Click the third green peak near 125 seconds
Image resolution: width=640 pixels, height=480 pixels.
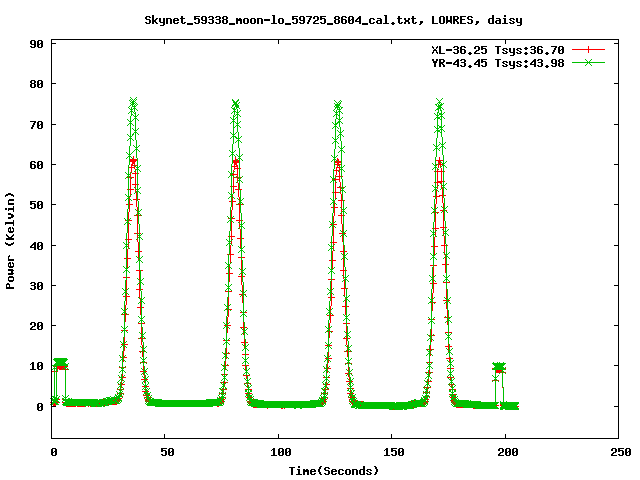pyautogui.click(x=338, y=104)
